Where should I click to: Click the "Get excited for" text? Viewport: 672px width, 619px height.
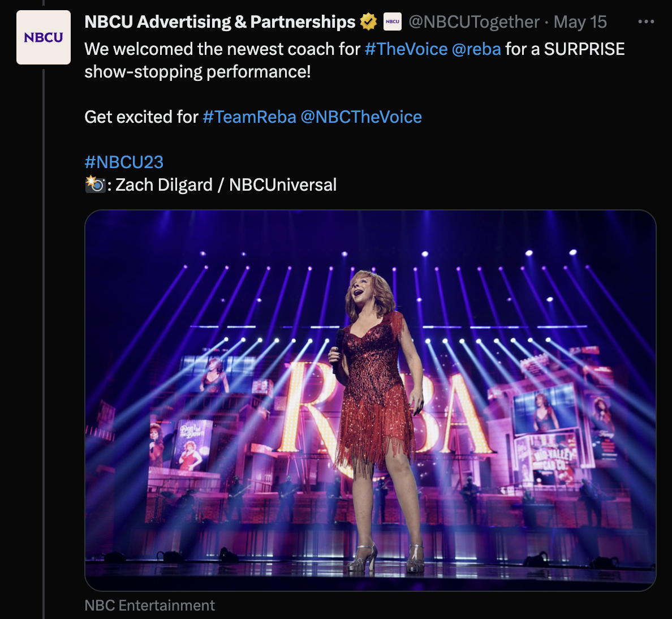141,117
